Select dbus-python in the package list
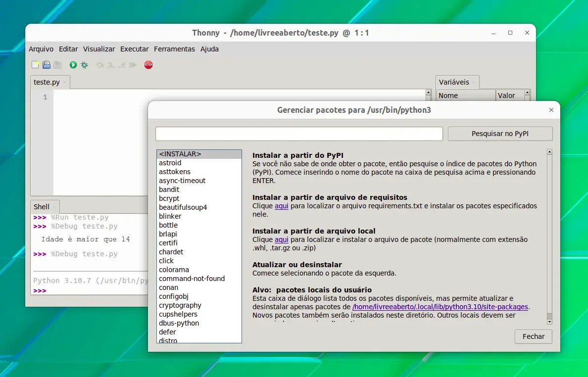588x377 pixels. pyautogui.click(x=199, y=323)
